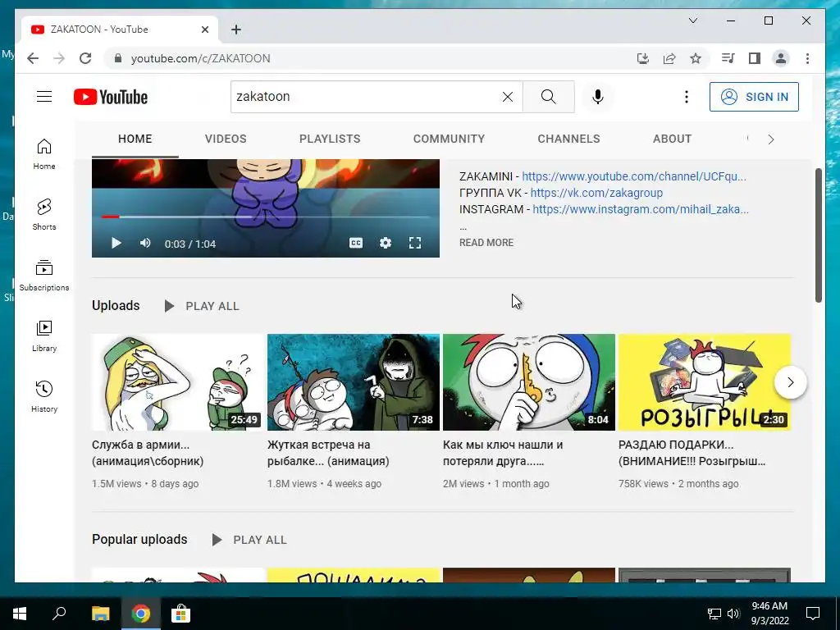Open Windows taskbar search
Image resolution: width=840 pixels, height=630 pixels.
pos(59,614)
